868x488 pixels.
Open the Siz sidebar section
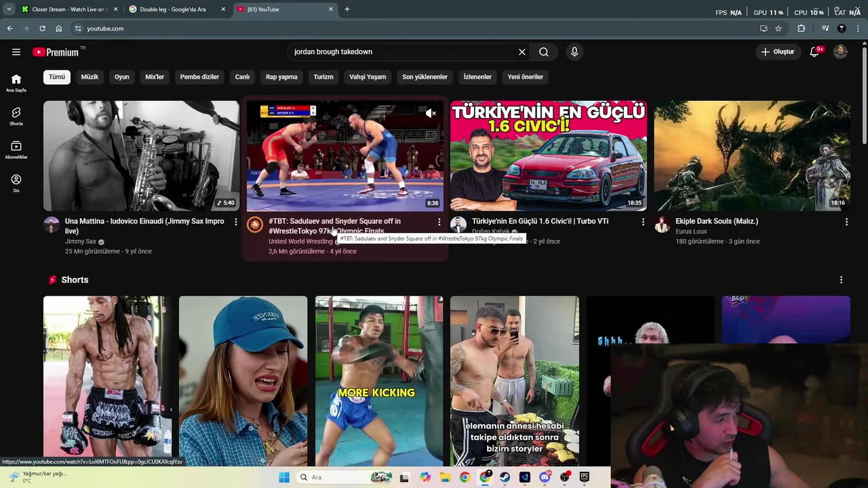tap(16, 183)
